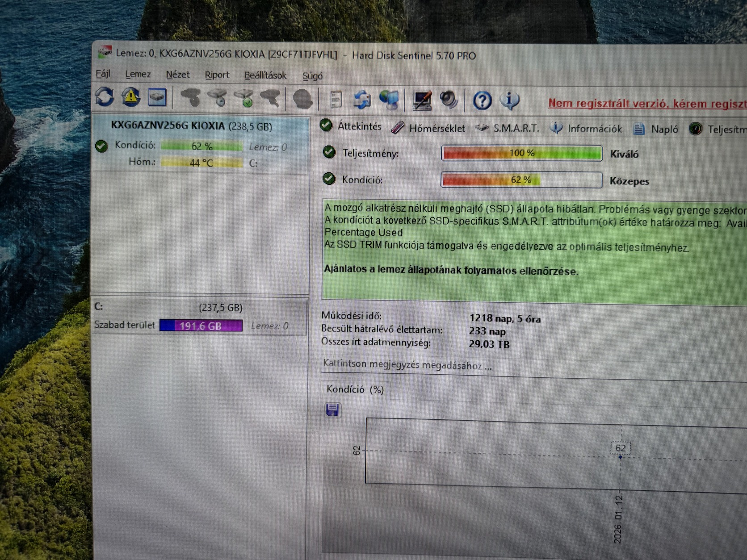Switch to the S.M.A.R.T. tab
The image size is (747, 560).
click(x=508, y=129)
